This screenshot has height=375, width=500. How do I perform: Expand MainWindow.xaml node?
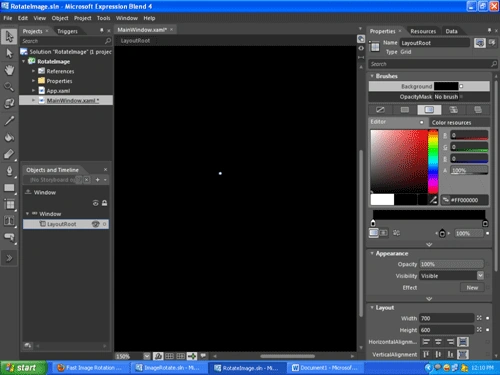[x=33, y=100]
